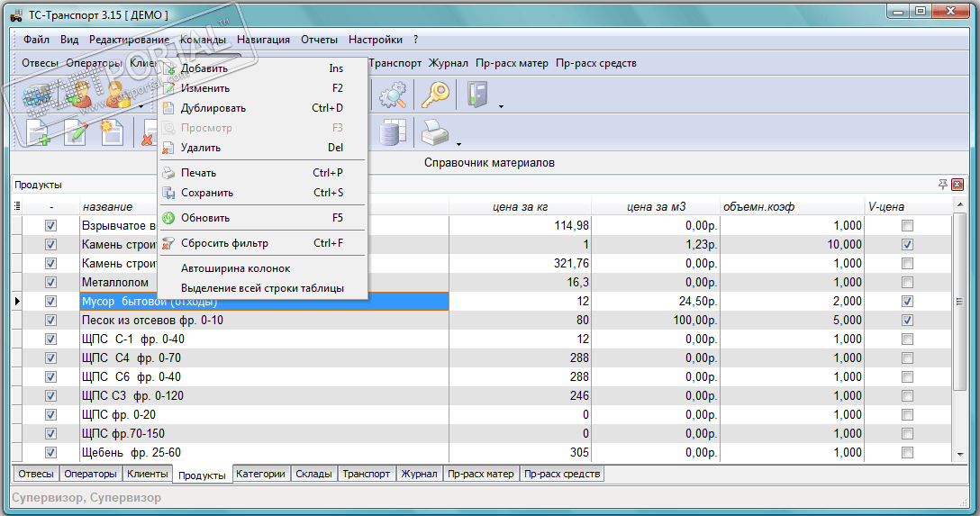Open the Навигация menu
This screenshot has height=516, width=980.
coord(263,40)
